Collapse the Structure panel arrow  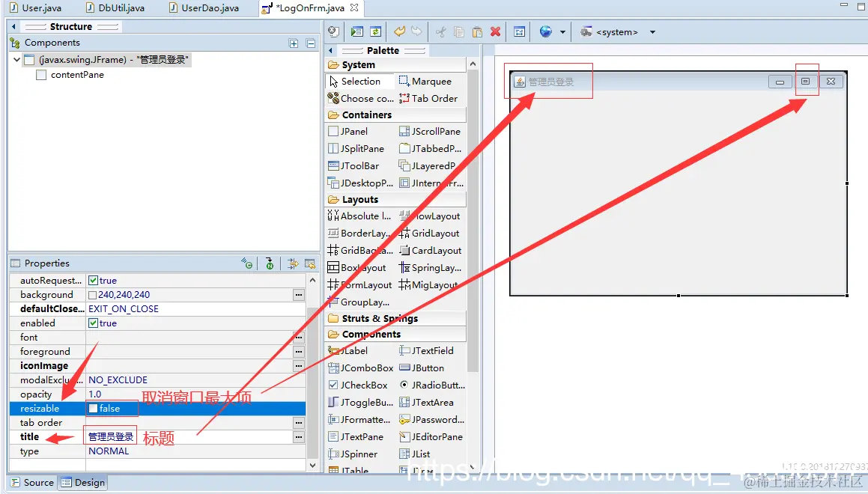pyautogui.click(x=13, y=26)
